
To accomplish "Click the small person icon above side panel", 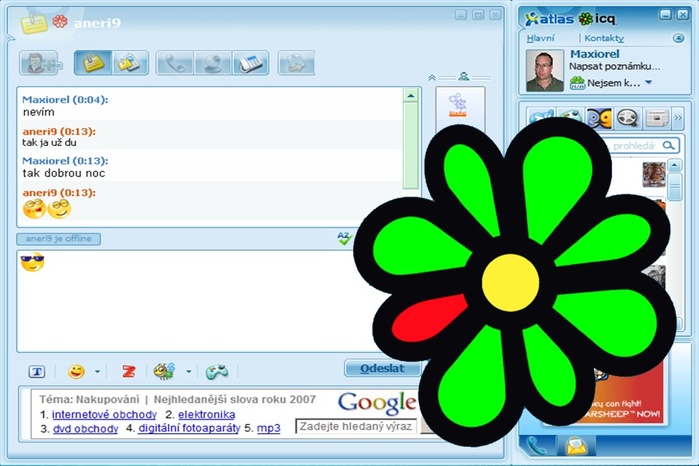I will tap(464, 77).
